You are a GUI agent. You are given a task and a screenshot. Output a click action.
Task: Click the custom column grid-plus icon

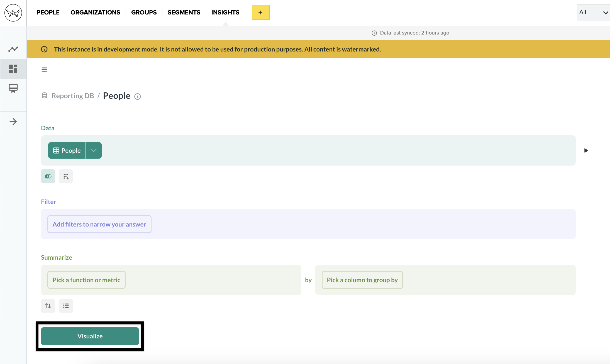coord(66,176)
